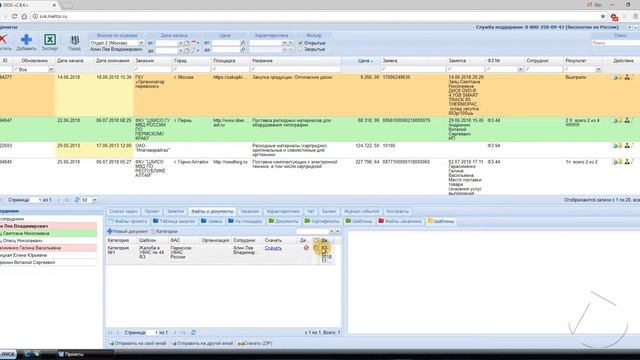Refresh the project list paging icon
This screenshot has width=640, height=360.
point(76,200)
